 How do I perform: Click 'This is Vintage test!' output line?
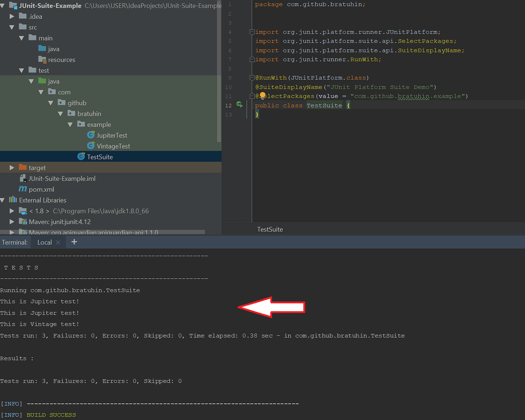point(40,324)
